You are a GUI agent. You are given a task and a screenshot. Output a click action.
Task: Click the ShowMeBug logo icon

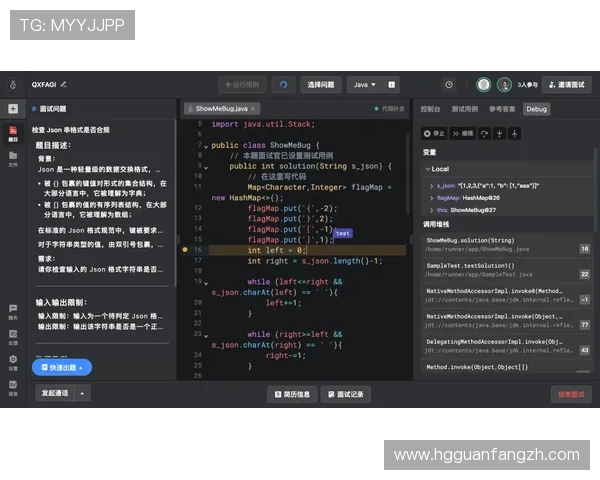pos(13,85)
